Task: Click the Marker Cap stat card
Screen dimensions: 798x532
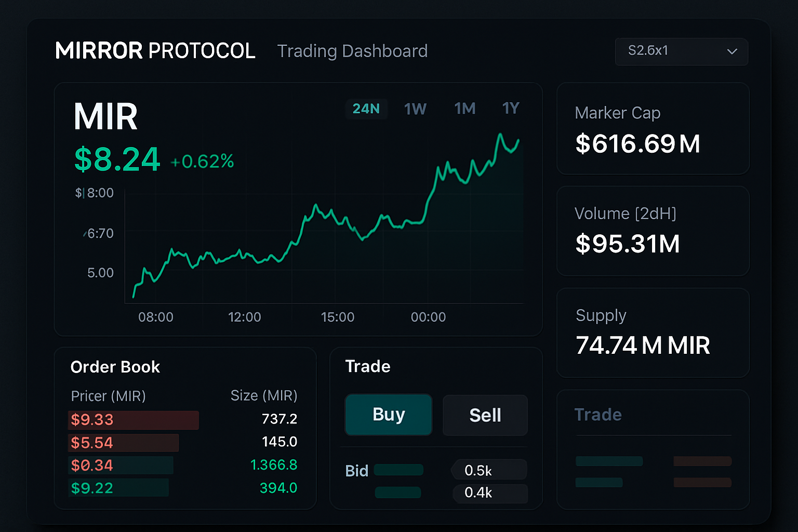Action: pos(653,129)
